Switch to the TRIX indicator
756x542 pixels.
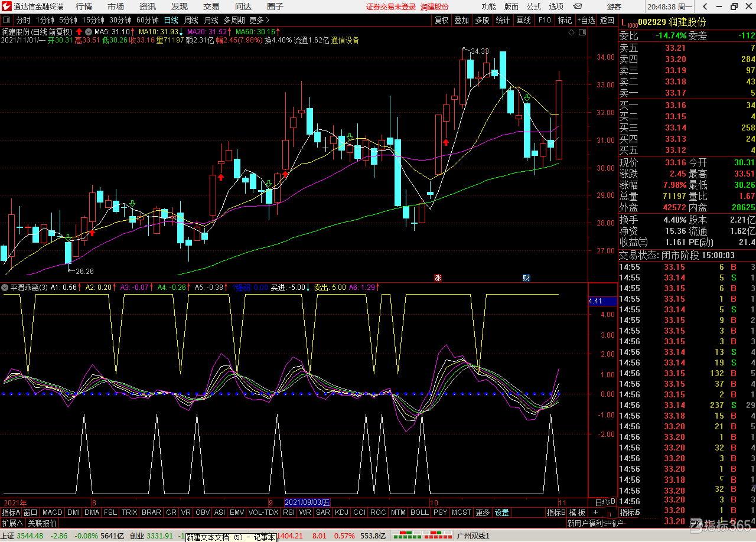pyautogui.click(x=129, y=512)
